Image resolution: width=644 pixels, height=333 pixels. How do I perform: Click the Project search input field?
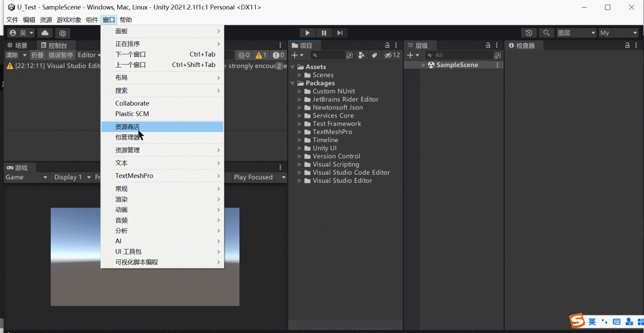(327, 55)
